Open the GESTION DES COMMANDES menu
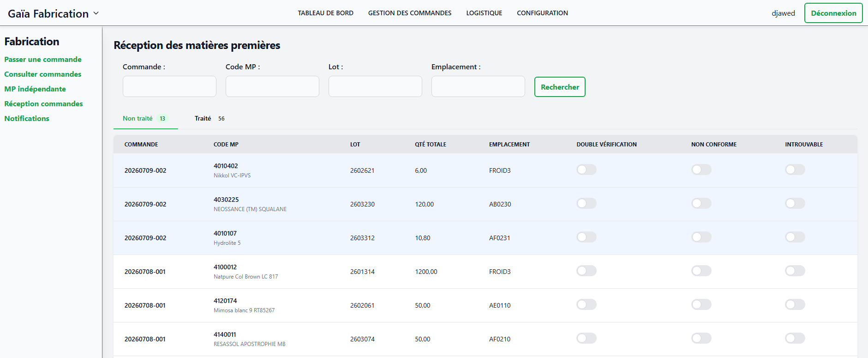Image resolution: width=868 pixels, height=358 pixels. pyautogui.click(x=410, y=13)
